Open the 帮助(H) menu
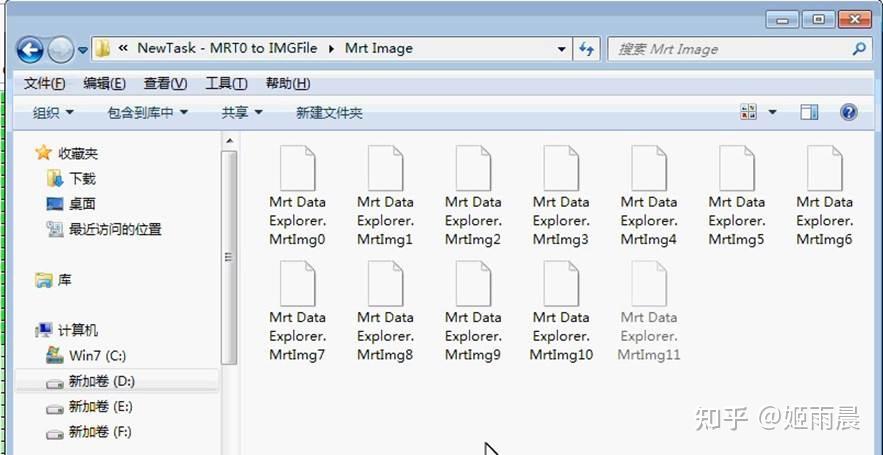This screenshot has height=455, width=883. [x=288, y=84]
